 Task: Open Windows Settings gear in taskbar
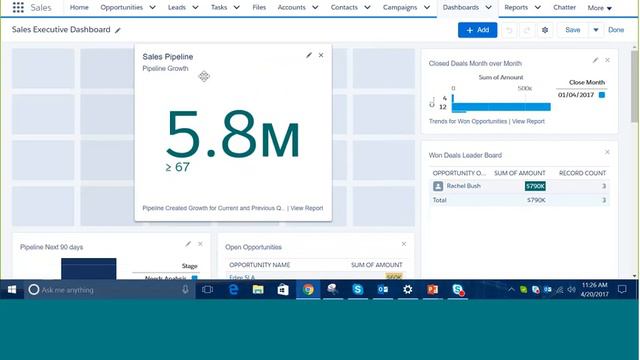point(408,290)
